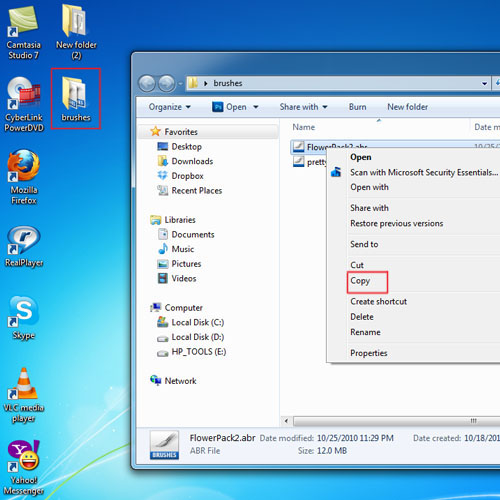The height and width of the screenshot is (500, 500).
Task: Click the Videos library icon
Action: pos(162,278)
